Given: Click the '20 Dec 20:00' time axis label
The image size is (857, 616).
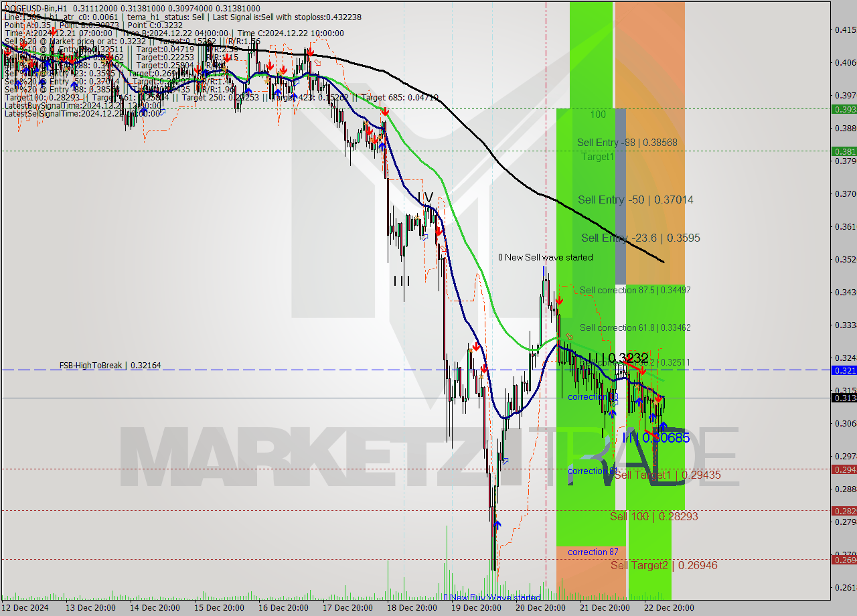Looking at the screenshot, I should coord(539,608).
